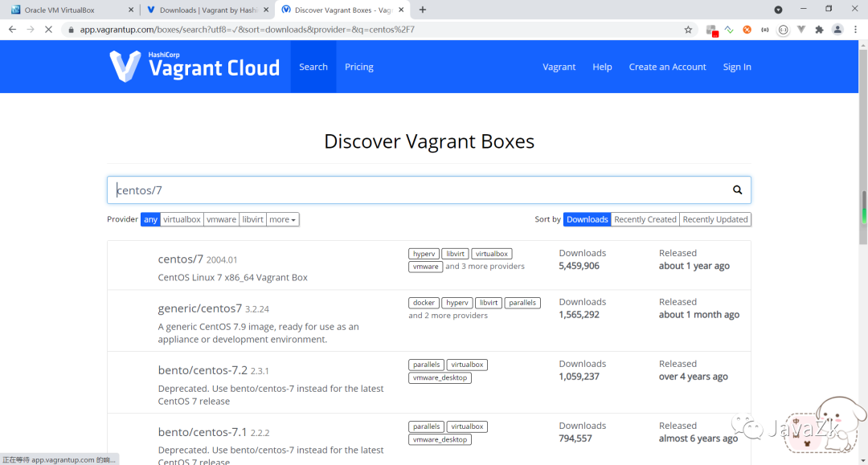Screen dimensions: 868x465
Task: Select the 'any' provider filter
Action: (150, 219)
